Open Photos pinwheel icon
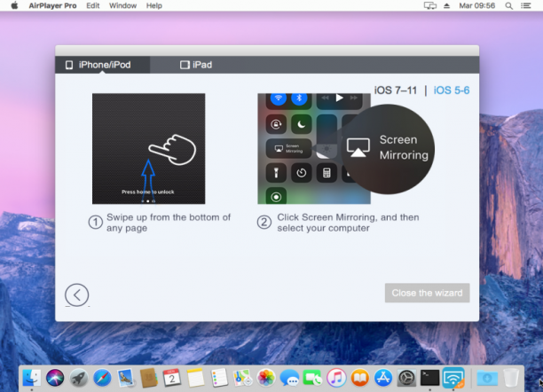The image size is (543, 392). [266, 378]
